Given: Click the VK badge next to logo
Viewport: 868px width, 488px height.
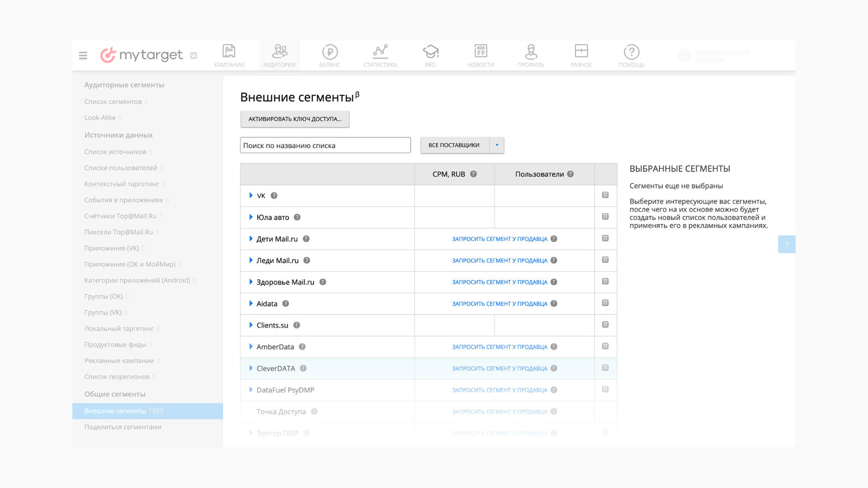Looking at the screenshot, I should (x=194, y=56).
